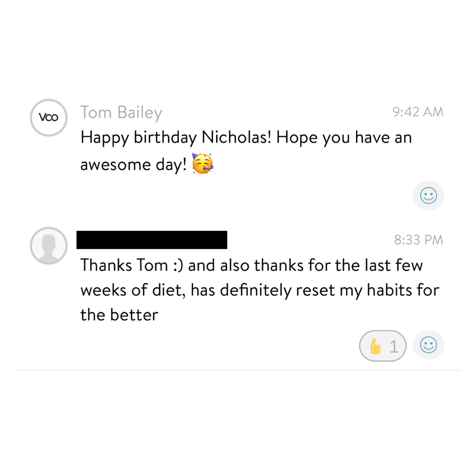The height and width of the screenshot is (476, 476).
Task: Click the reaction count number 1
Action: point(394,347)
